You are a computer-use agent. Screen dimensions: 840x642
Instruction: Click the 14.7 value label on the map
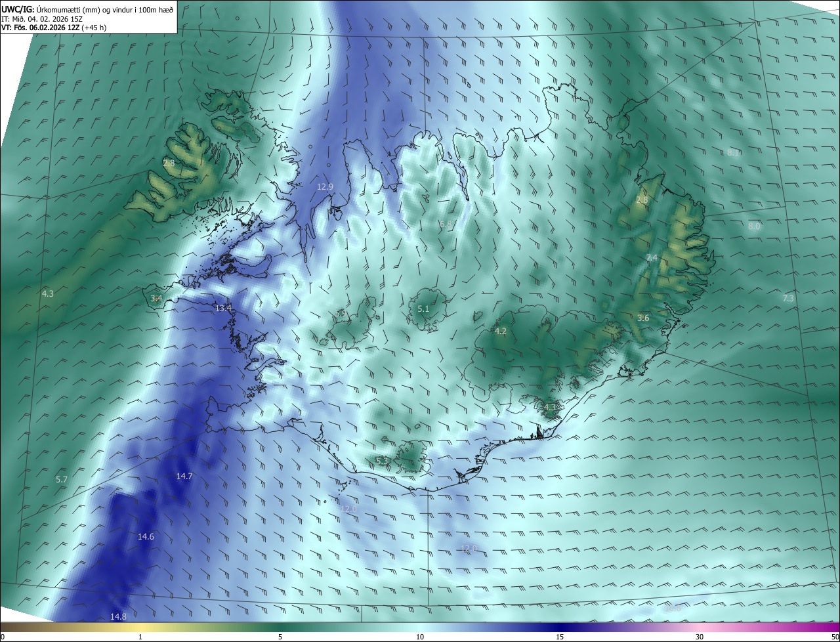[x=184, y=477]
